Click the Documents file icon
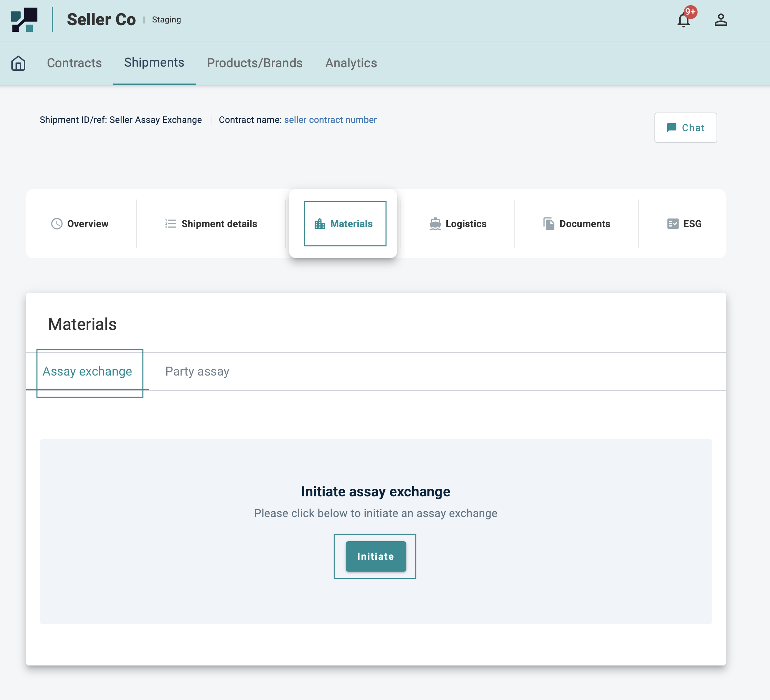 point(549,224)
